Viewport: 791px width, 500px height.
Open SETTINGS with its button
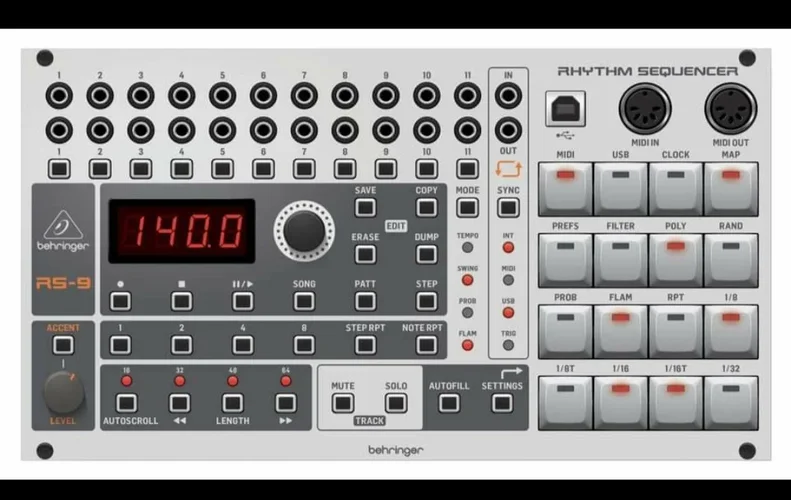click(x=502, y=403)
